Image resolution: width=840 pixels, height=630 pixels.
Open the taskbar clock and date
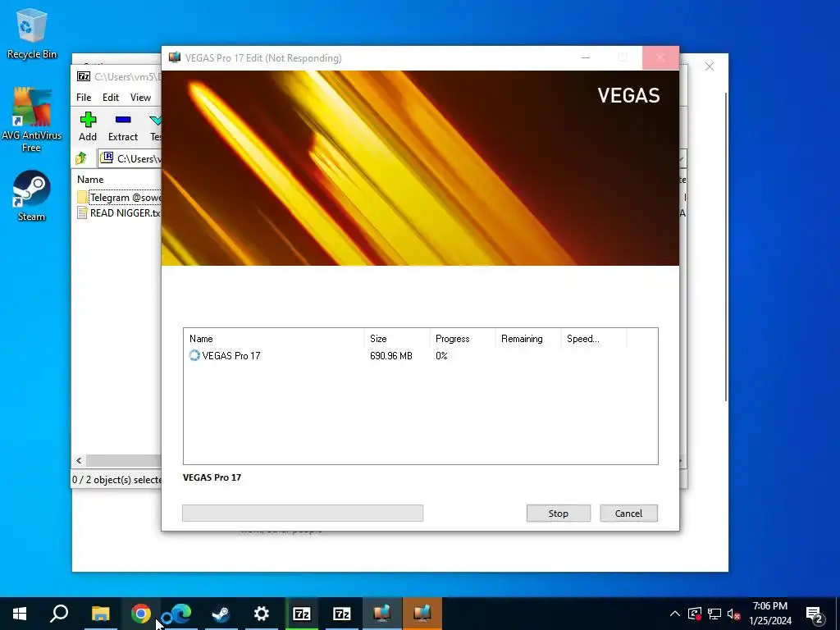[769, 614]
